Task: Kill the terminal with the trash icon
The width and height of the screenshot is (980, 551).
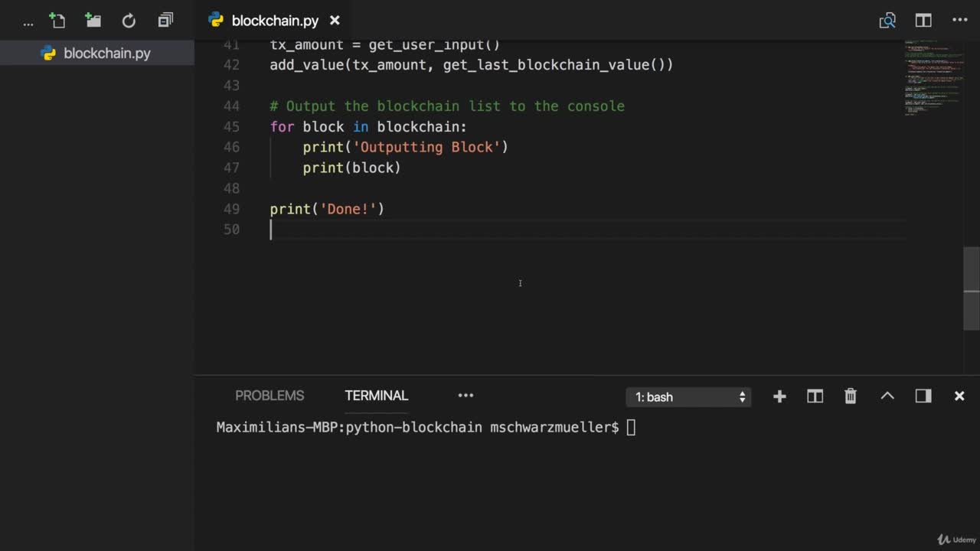Action: click(851, 396)
